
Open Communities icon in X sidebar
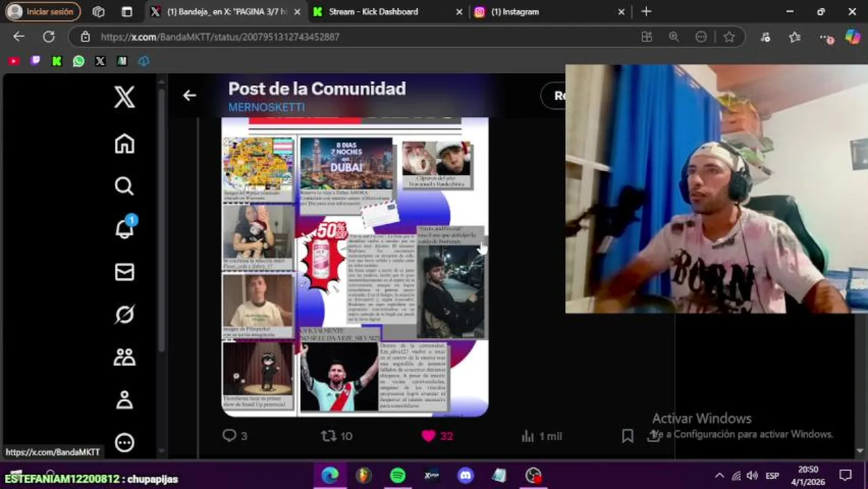124,357
